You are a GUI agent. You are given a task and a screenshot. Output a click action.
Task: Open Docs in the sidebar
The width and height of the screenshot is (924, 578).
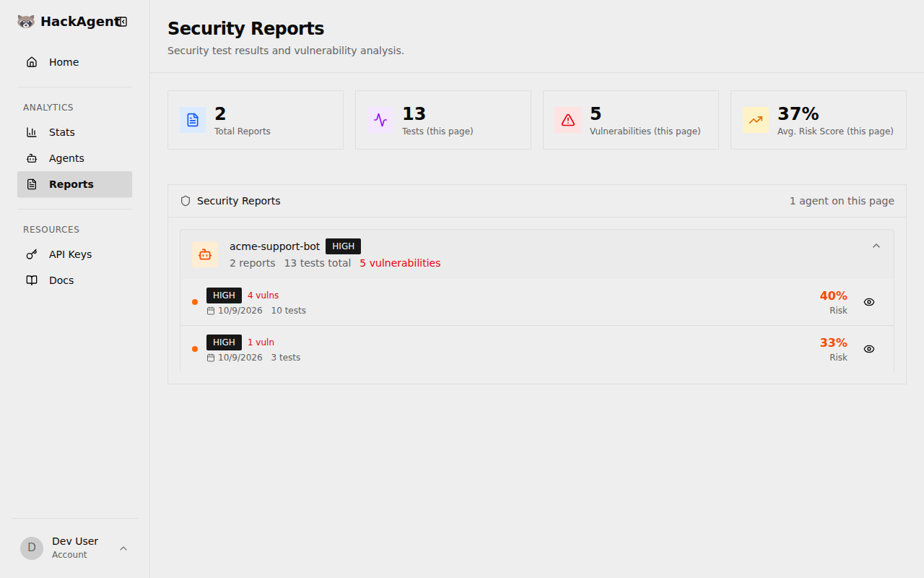74,280
